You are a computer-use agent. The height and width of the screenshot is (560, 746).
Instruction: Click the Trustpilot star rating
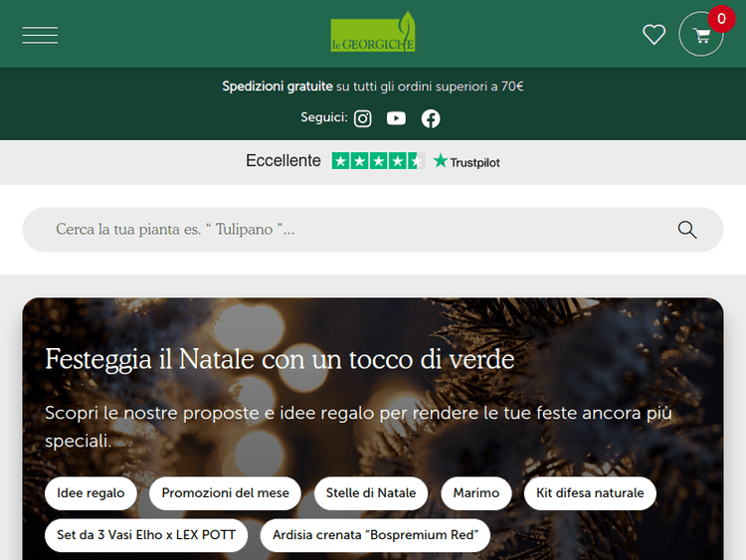377,161
